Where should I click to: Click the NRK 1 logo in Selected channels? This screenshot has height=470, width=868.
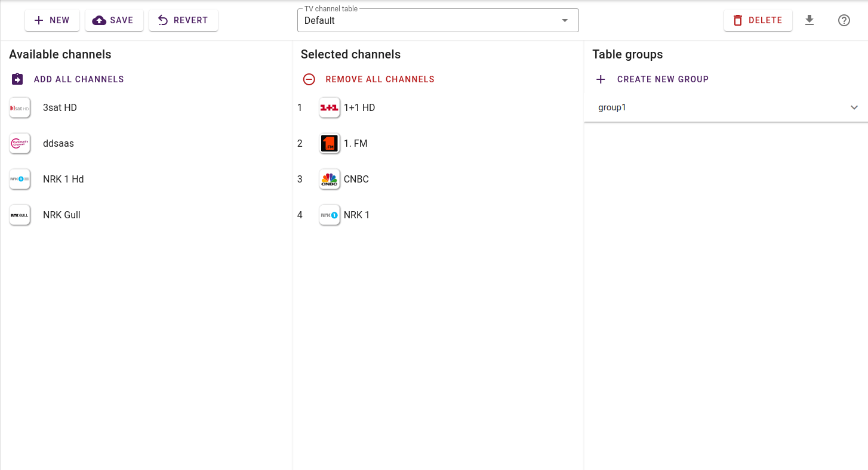tap(330, 215)
